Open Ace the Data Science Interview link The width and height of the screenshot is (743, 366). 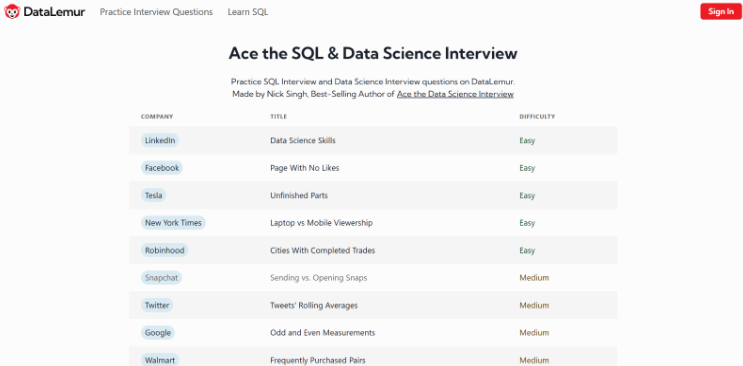(455, 94)
